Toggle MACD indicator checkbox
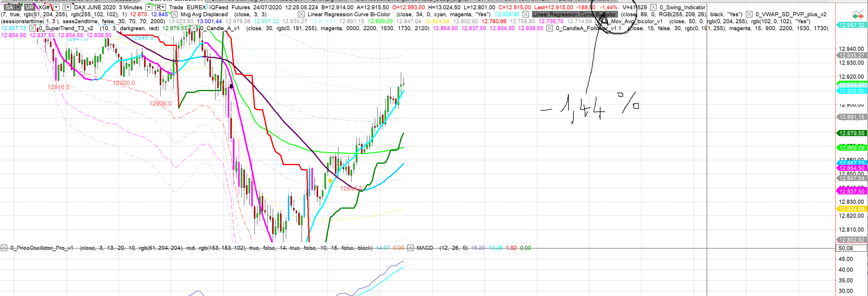This screenshot has height=296, width=868. coord(410,248)
